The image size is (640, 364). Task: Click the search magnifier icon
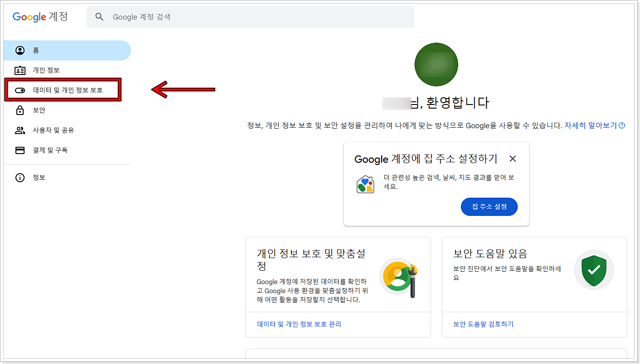tap(100, 17)
